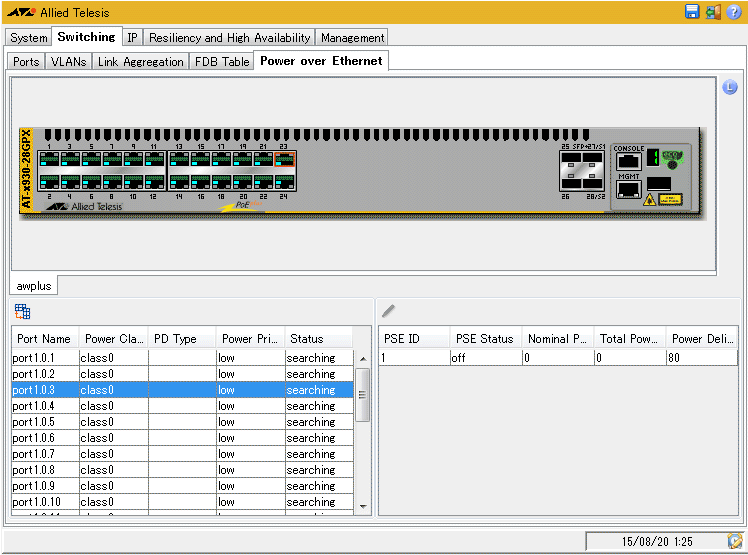Click the scroll-down arrow of the port list
748x555 pixels.
362,507
